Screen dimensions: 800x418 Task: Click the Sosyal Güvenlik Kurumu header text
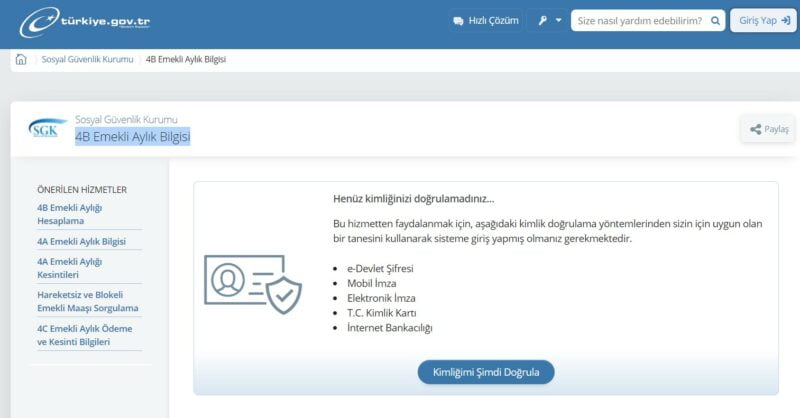(127, 119)
